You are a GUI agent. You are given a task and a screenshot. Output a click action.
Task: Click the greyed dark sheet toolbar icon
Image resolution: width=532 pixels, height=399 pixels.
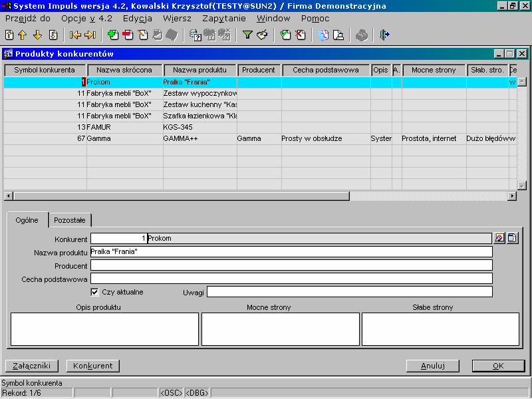[x=172, y=35]
